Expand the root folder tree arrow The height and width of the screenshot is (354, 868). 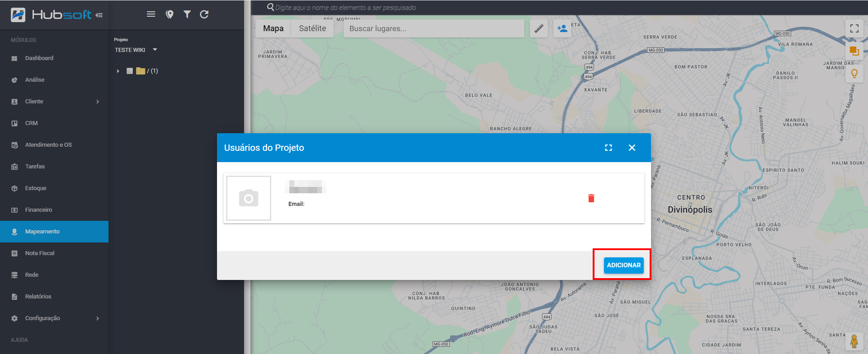coord(118,71)
